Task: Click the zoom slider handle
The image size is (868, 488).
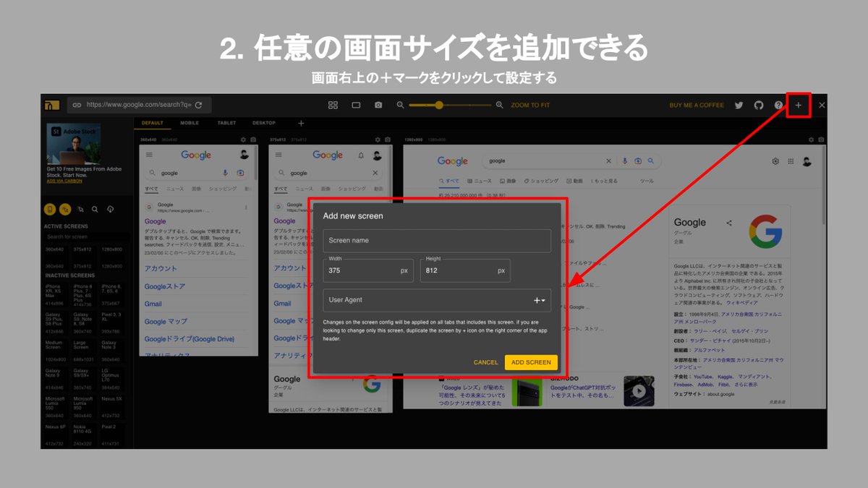Action: [x=439, y=105]
